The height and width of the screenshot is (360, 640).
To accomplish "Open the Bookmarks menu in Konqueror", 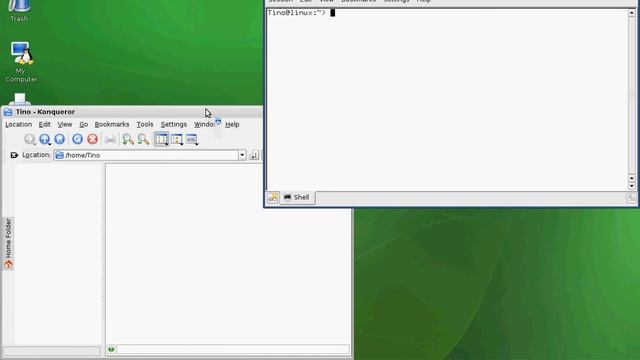I will (x=112, y=124).
